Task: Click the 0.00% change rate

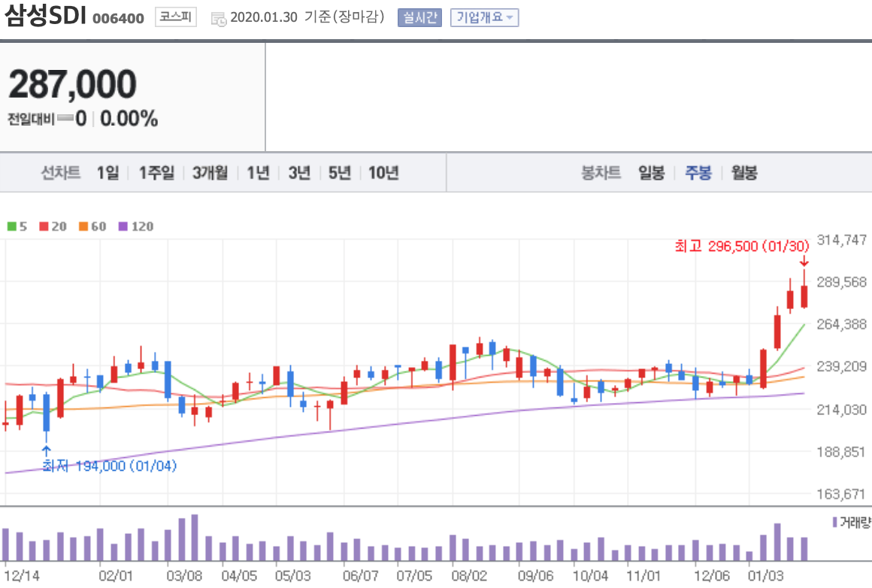Action: click(129, 119)
